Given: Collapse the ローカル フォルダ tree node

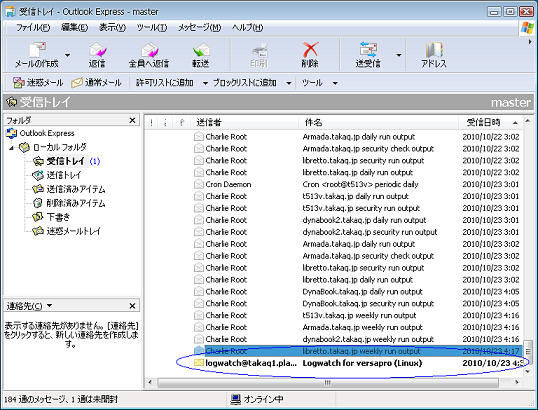Looking at the screenshot, I should click(12, 148).
